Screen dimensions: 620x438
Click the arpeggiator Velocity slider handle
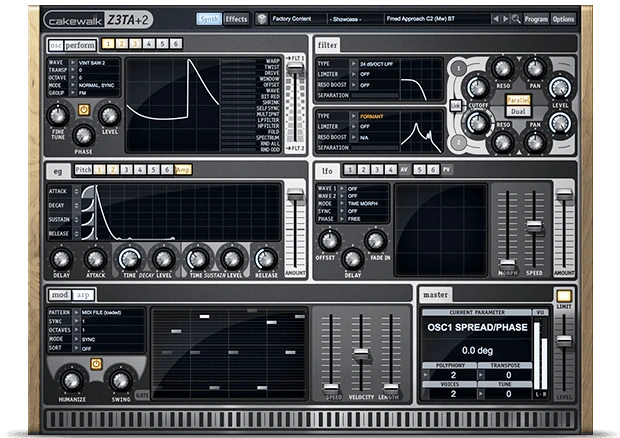(361, 354)
